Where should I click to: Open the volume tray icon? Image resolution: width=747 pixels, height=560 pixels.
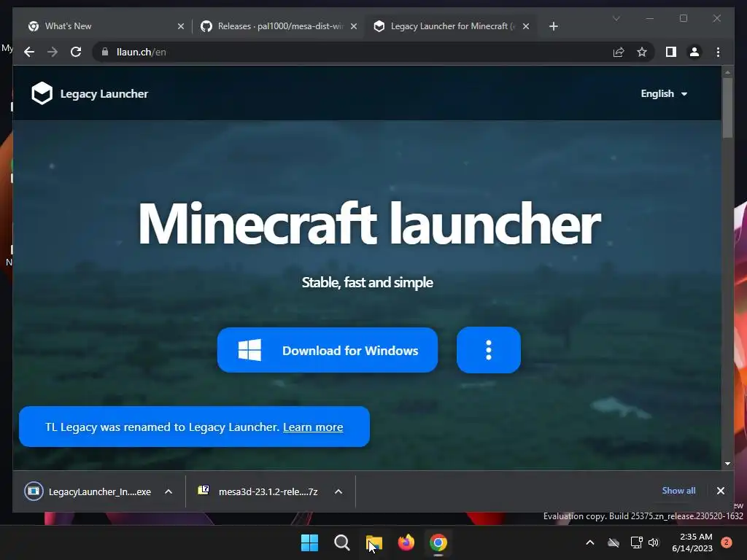(x=654, y=542)
